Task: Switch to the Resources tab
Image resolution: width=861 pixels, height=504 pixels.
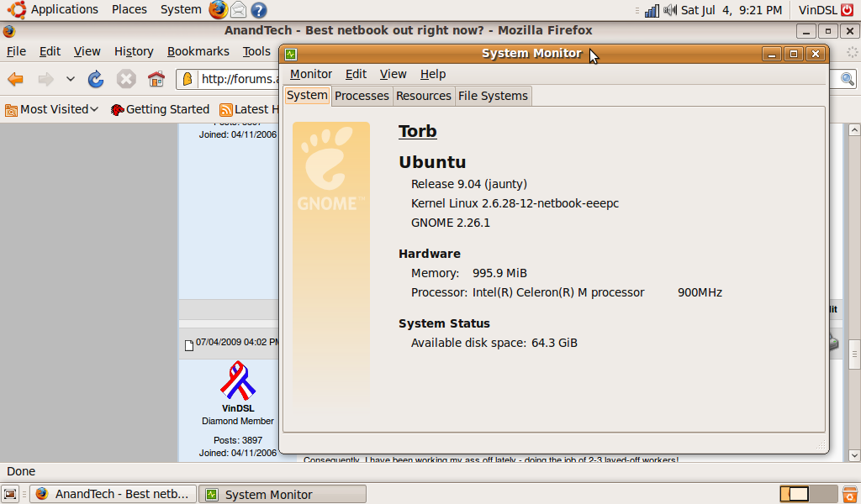Action: click(424, 96)
